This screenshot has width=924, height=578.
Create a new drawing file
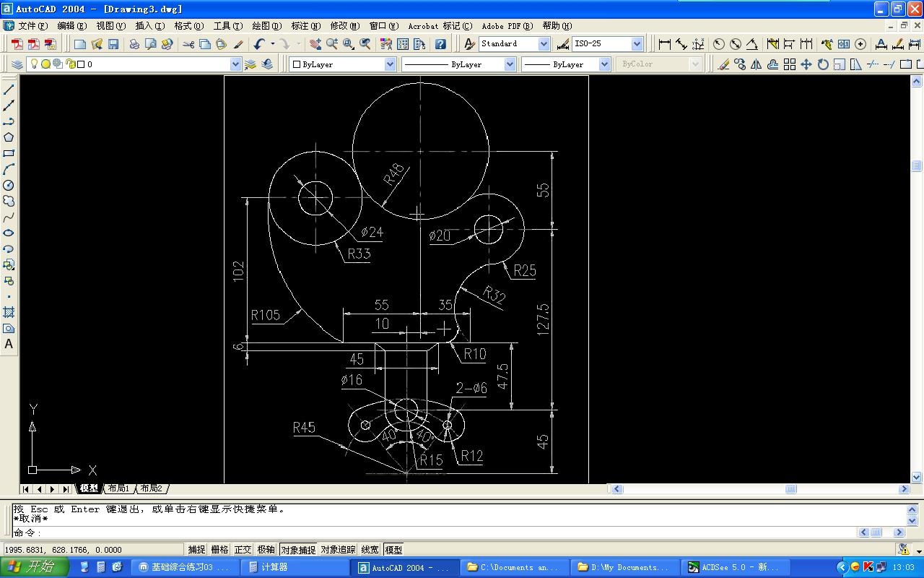[x=80, y=44]
